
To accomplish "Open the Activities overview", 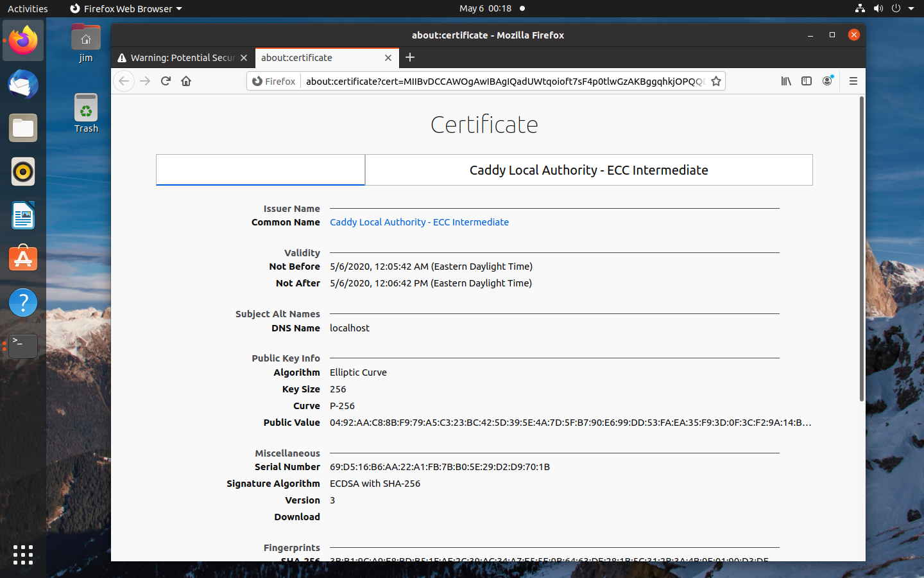I will click(x=28, y=8).
